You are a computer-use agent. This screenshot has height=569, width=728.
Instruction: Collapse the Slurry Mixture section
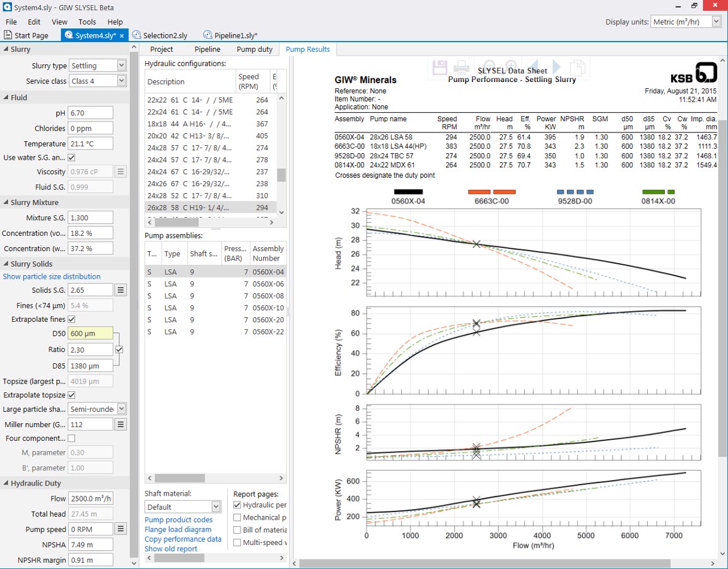click(x=6, y=202)
